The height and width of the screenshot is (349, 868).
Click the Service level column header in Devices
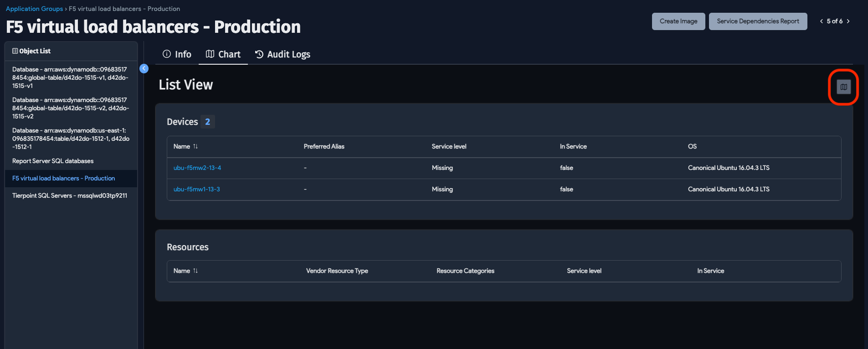449,146
